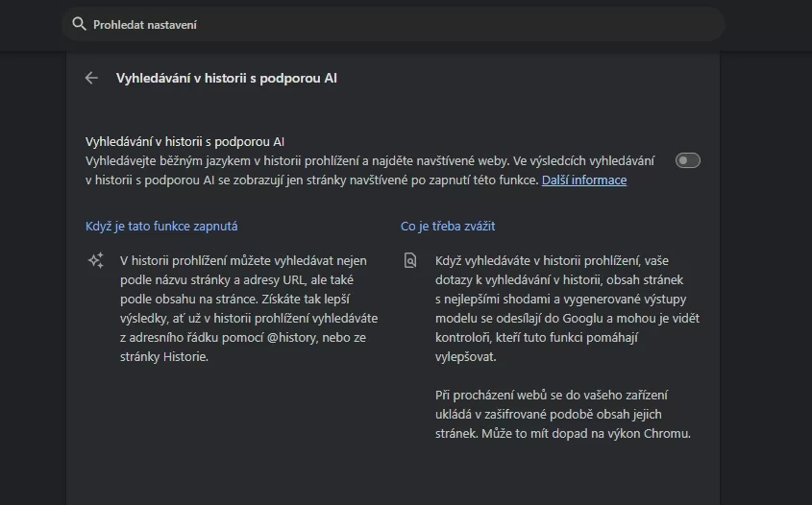Click the back arrow to leave this page

pyautogui.click(x=91, y=79)
